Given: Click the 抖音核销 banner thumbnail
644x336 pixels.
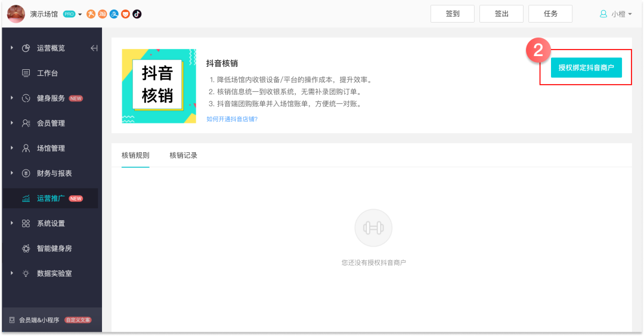Looking at the screenshot, I should 159,86.
